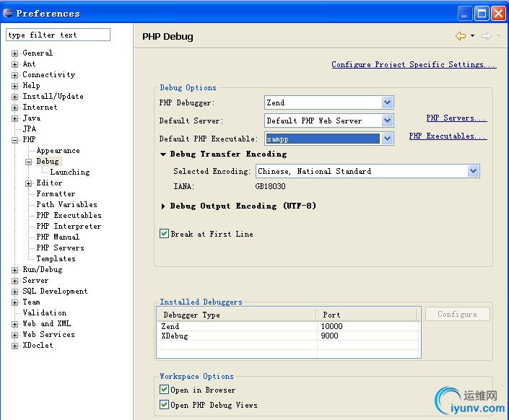Close the Preferences window
This screenshot has width=509, height=420.
click(498, 14)
